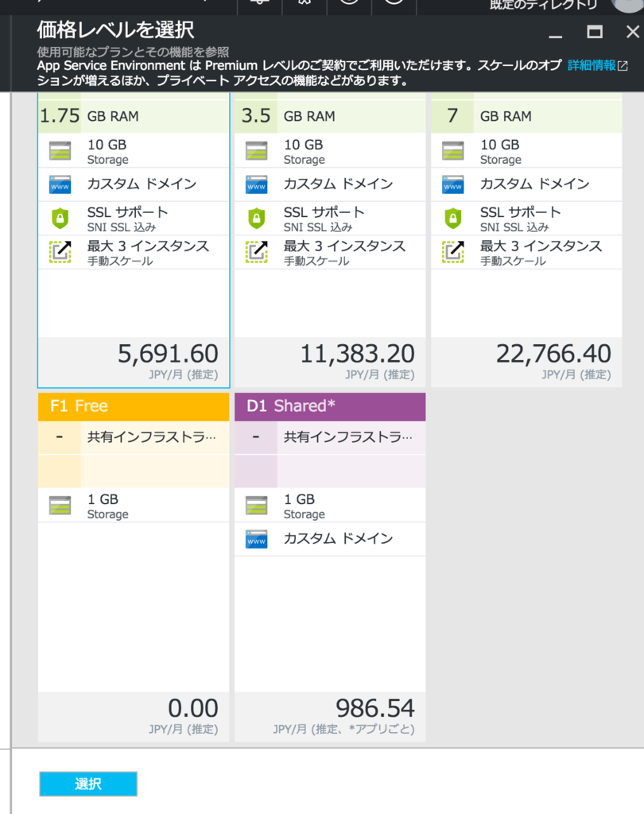Click the SSL shield icon in the 7 GB RAM card
Image resolution: width=644 pixels, height=814 pixels.
(453, 219)
